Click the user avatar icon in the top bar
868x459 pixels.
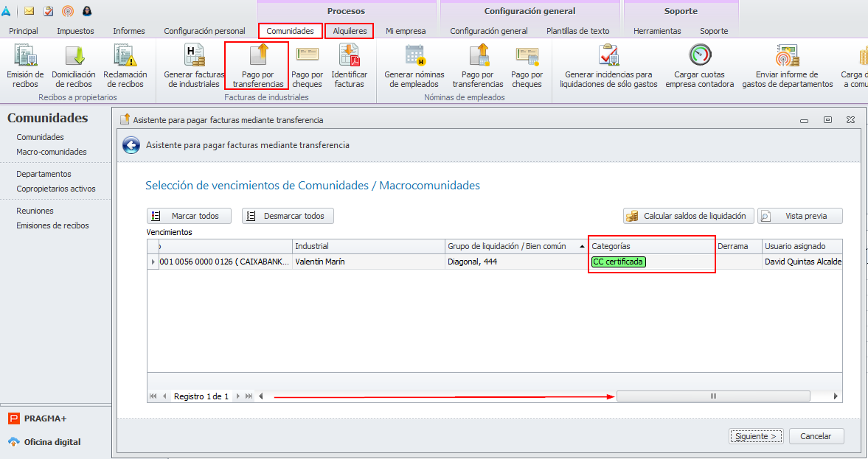87,11
